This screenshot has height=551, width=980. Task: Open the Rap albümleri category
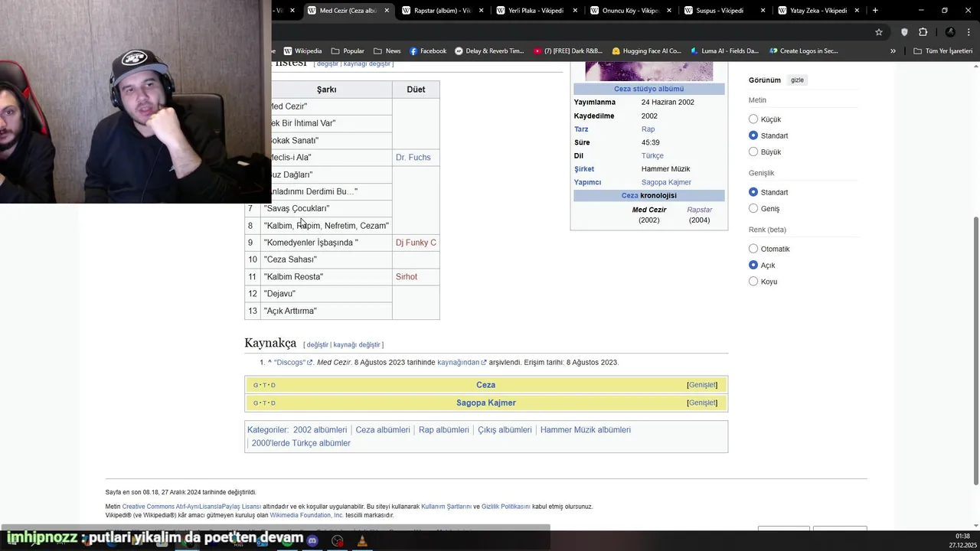(444, 430)
